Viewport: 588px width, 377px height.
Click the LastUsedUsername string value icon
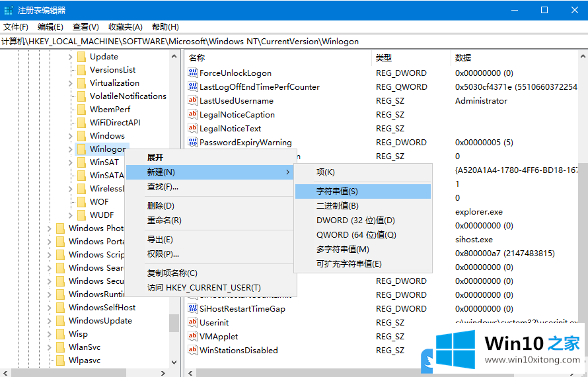pyautogui.click(x=194, y=101)
